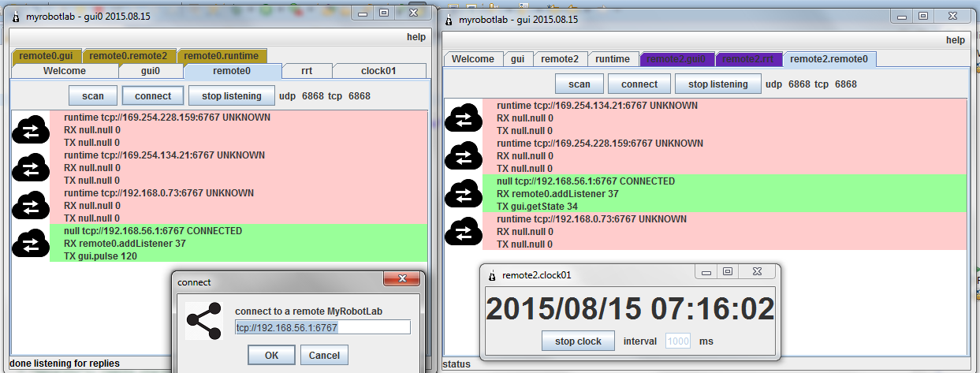Open the rrt tab in gui0 window
The image size is (980, 373).
pos(307,71)
